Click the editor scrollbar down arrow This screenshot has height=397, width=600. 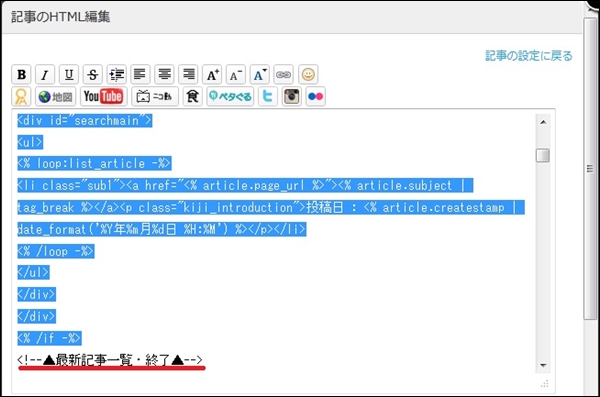(543, 366)
